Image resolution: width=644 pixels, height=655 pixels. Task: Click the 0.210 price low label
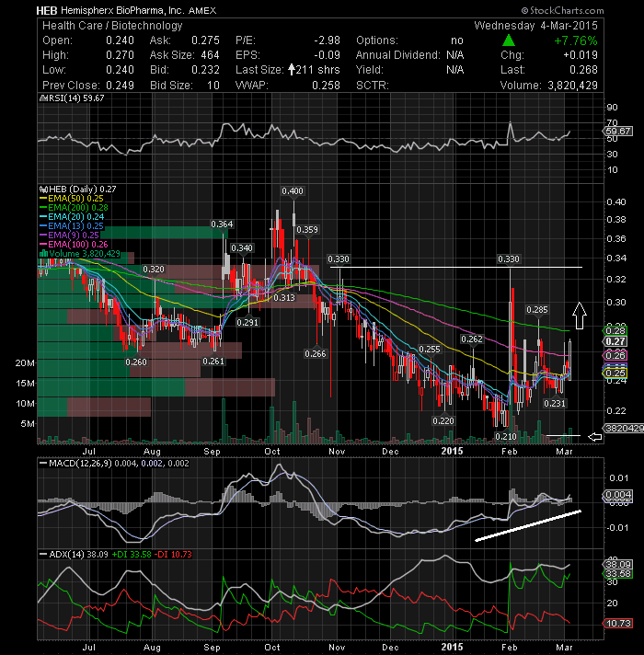[x=506, y=437]
